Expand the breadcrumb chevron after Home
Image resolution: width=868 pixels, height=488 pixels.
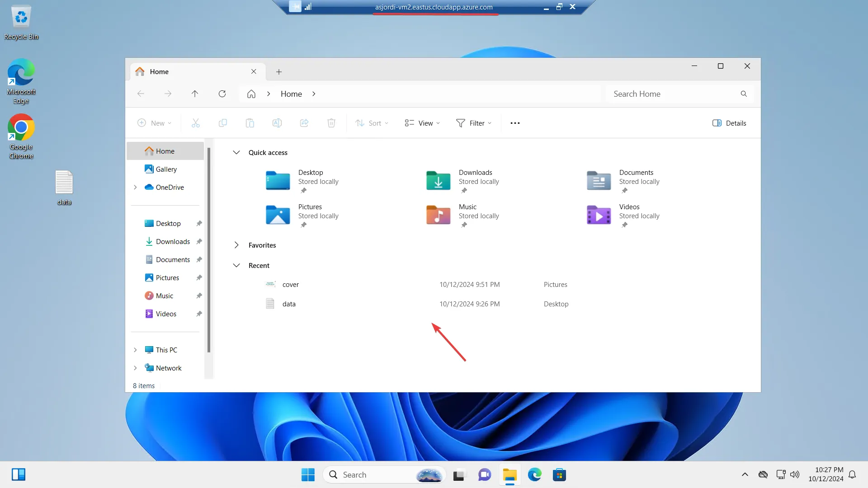click(x=314, y=94)
